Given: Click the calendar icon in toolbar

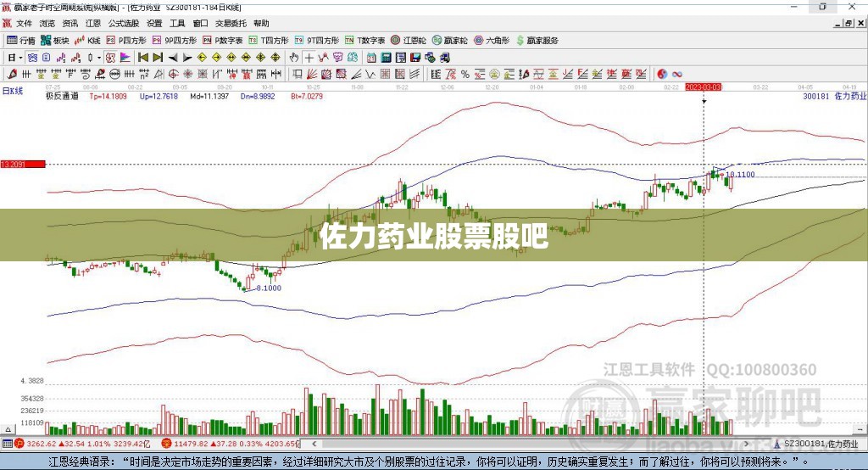Looking at the screenshot, I should pyautogui.click(x=371, y=58).
